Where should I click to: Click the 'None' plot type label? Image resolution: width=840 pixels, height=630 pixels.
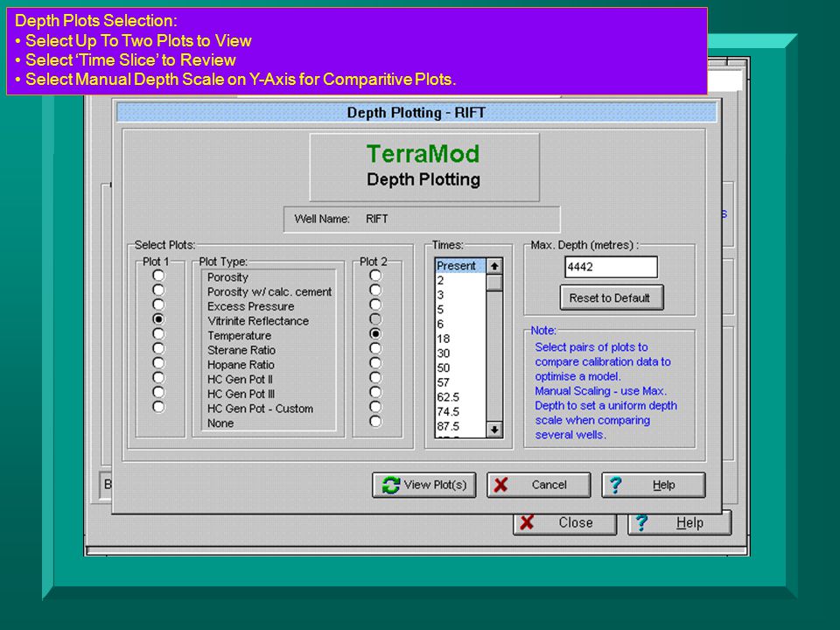tap(220, 423)
